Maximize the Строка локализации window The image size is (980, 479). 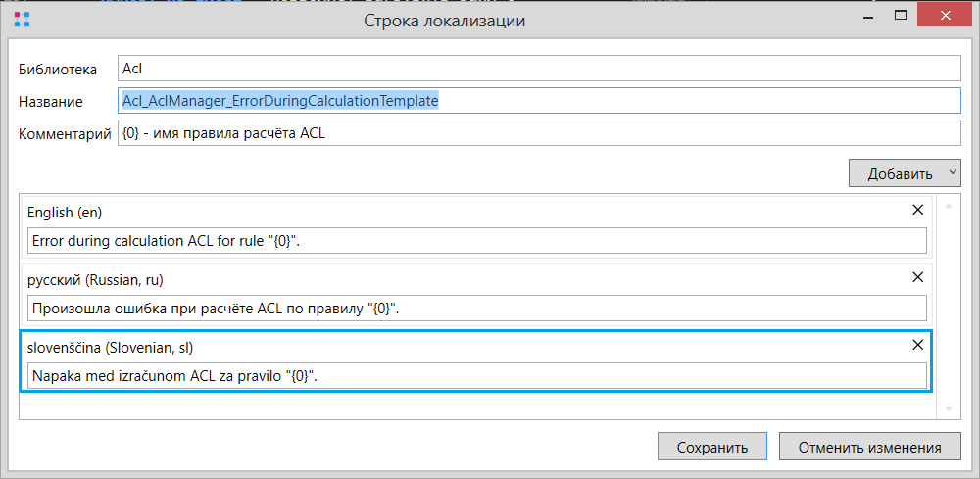[901, 15]
